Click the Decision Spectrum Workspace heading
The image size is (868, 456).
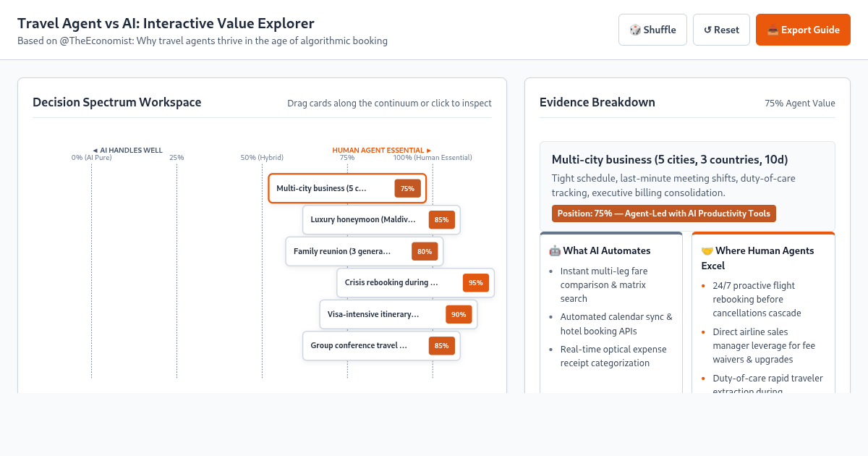coord(117,102)
